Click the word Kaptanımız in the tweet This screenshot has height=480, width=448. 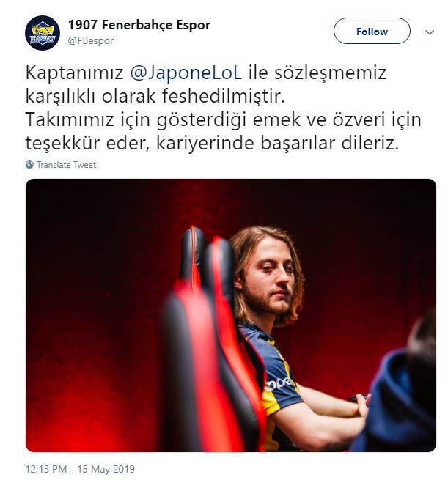click(x=74, y=73)
